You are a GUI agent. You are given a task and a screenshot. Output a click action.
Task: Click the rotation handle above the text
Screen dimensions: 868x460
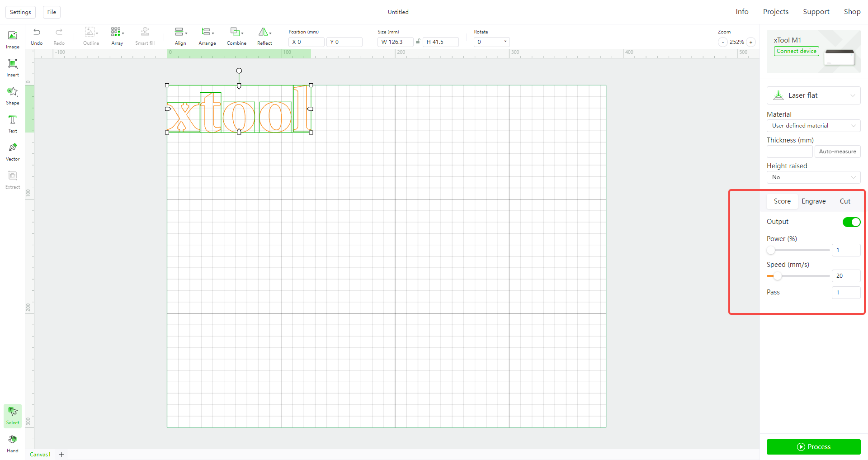239,71
